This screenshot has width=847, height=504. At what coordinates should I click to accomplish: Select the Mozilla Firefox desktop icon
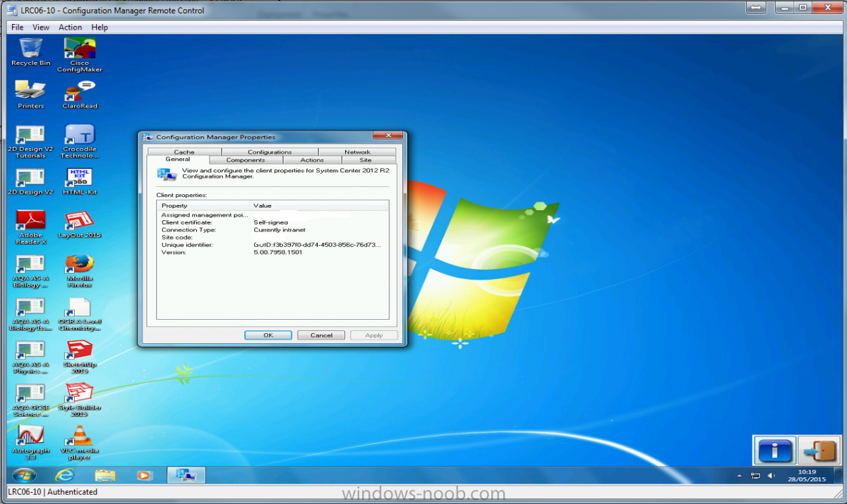pos(80,271)
